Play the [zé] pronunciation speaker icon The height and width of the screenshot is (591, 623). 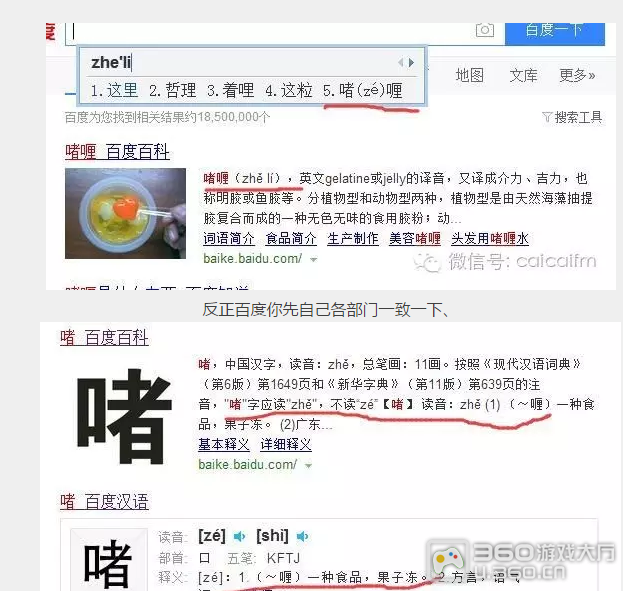tap(239, 537)
